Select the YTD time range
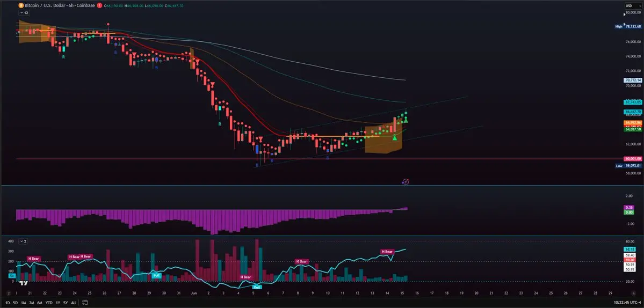 pyautogui.click(x=49, y=303)
